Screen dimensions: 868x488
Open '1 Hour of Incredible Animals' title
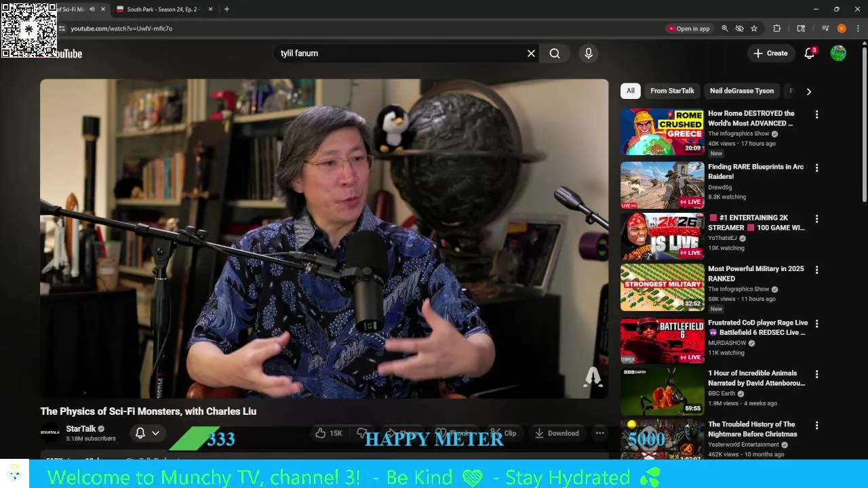pos(756,378)
